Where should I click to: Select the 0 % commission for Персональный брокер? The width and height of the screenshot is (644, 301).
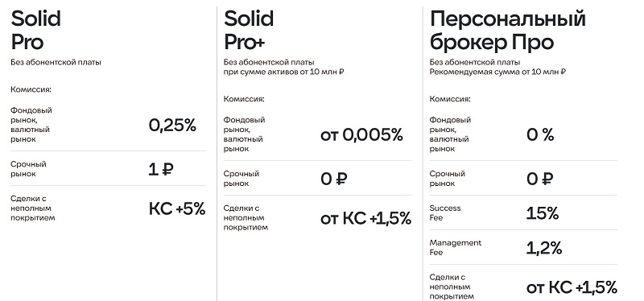pyautogui.click(x=540, y=134)
